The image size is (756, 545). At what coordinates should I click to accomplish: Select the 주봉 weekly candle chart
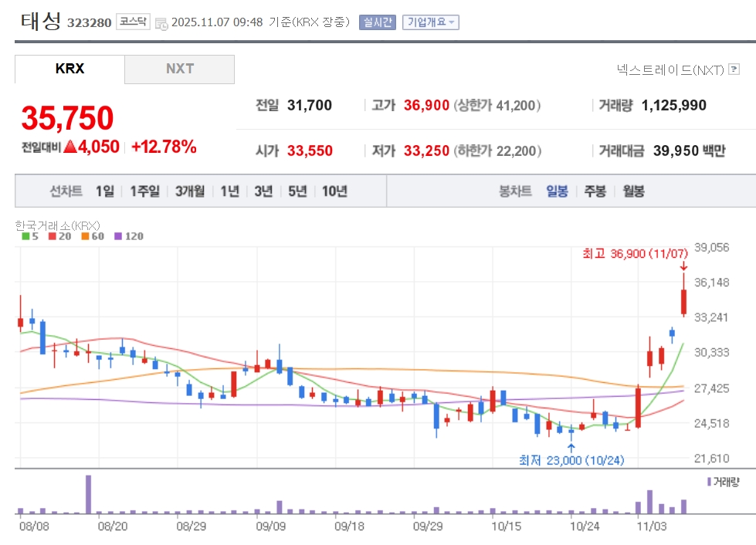pos(595,191)
